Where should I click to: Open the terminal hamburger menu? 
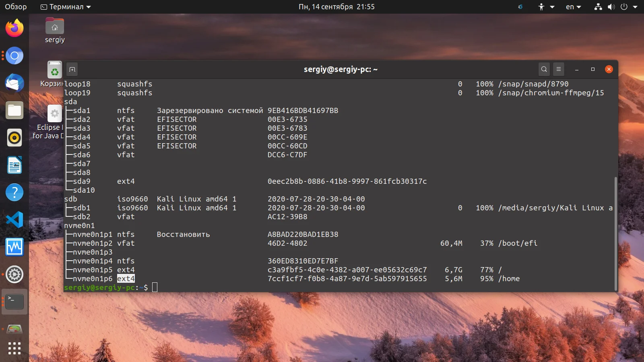point(559,69)
